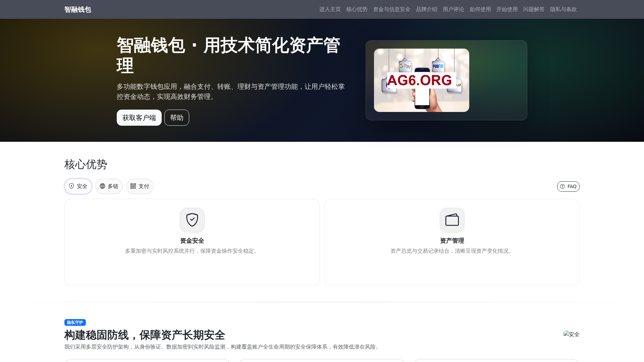The width and height of the screenshot is (644, 362).
Task: Go to 问题解答 nav link
Action: point(534,9)
